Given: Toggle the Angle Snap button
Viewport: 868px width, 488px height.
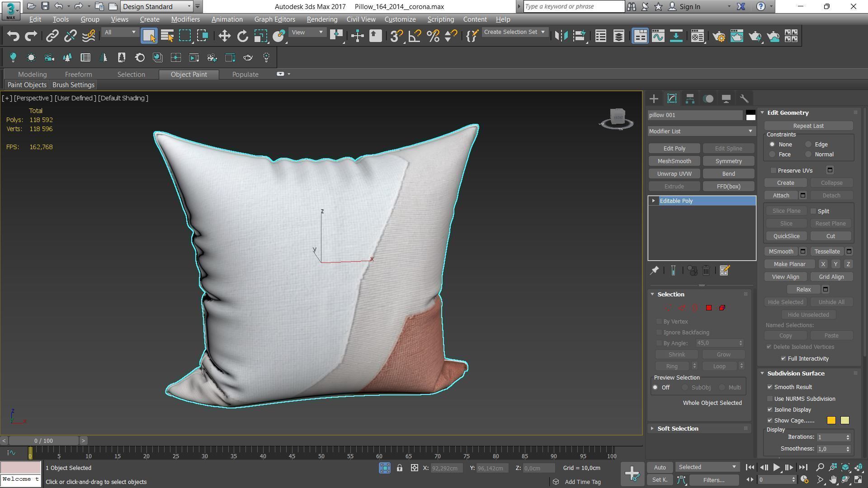Looking at the screenshot, I should [415, 36].
